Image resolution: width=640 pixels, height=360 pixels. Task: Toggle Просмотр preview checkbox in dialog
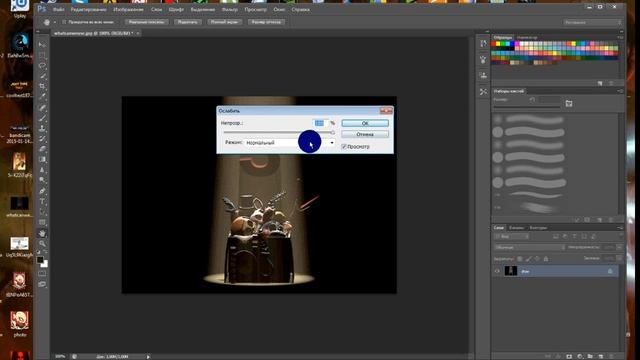[x=344, y=146]
